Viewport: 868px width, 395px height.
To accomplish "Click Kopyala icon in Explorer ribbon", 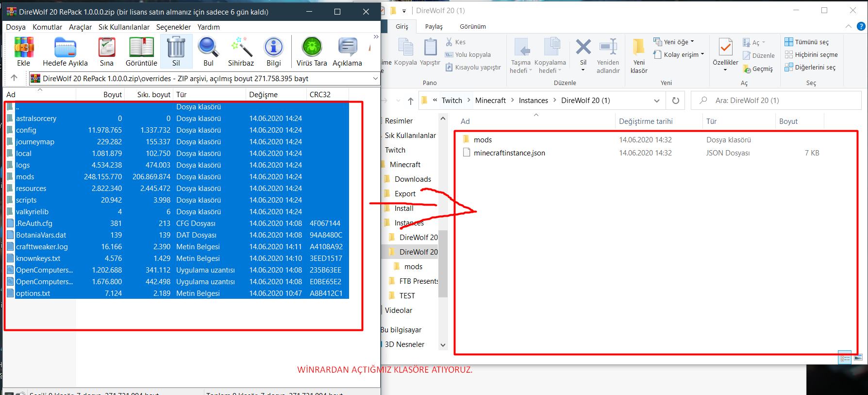I will 405,52.
